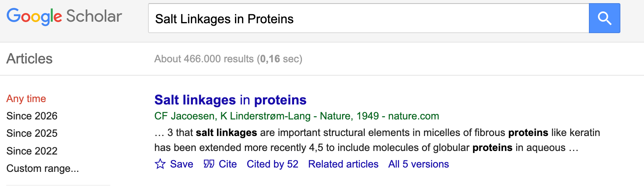Viewport: 644px width, 190px height.
Task: Click the quotation mark icon beside Cite
Action: pos(209,164)
